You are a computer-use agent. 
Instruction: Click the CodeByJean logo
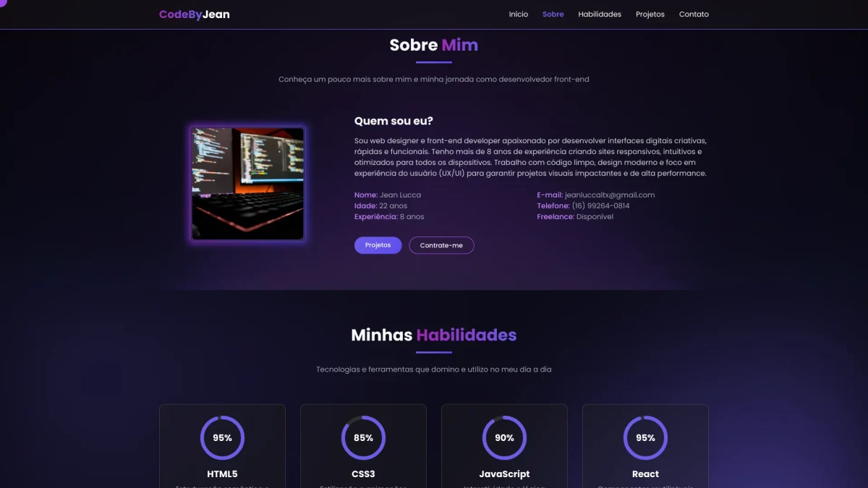pos(195,14)
